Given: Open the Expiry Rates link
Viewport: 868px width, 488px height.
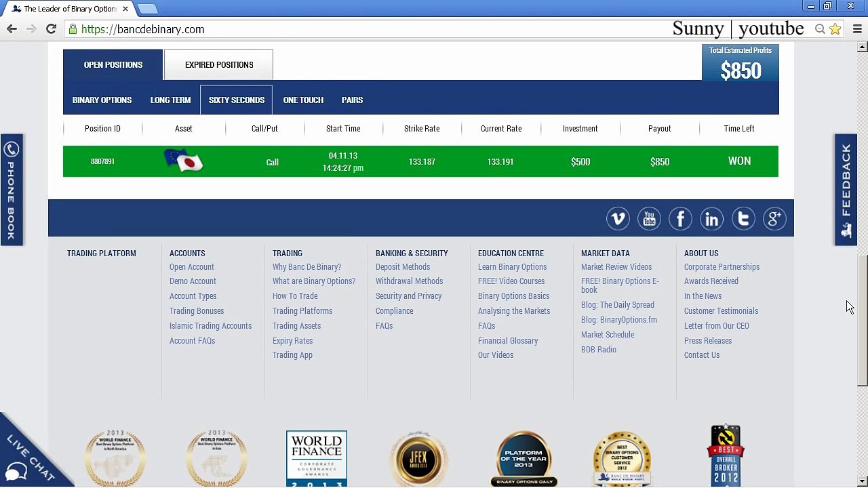Looking at the screenshot, I should (x=292, y=341).
